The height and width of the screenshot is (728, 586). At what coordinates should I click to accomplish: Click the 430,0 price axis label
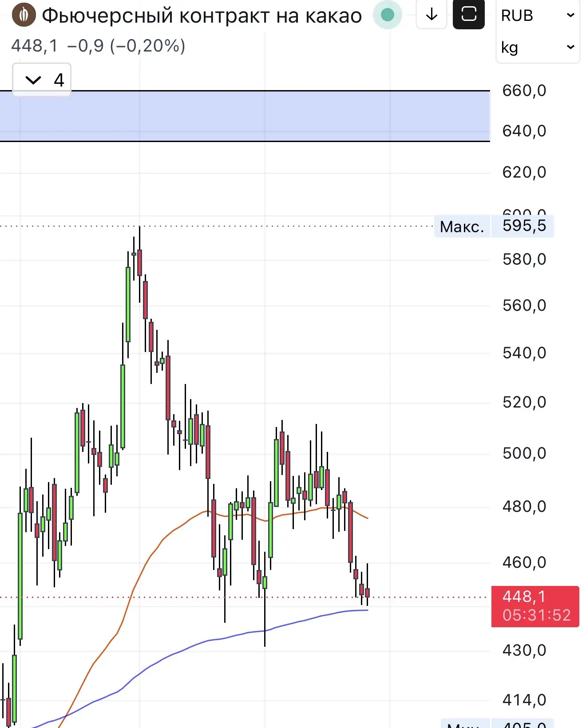[524, 650]
